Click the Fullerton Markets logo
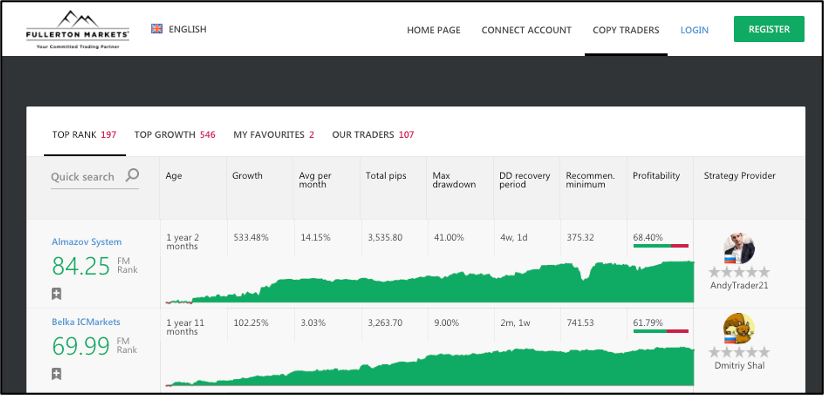824x396 pixels. pos(78,29)
